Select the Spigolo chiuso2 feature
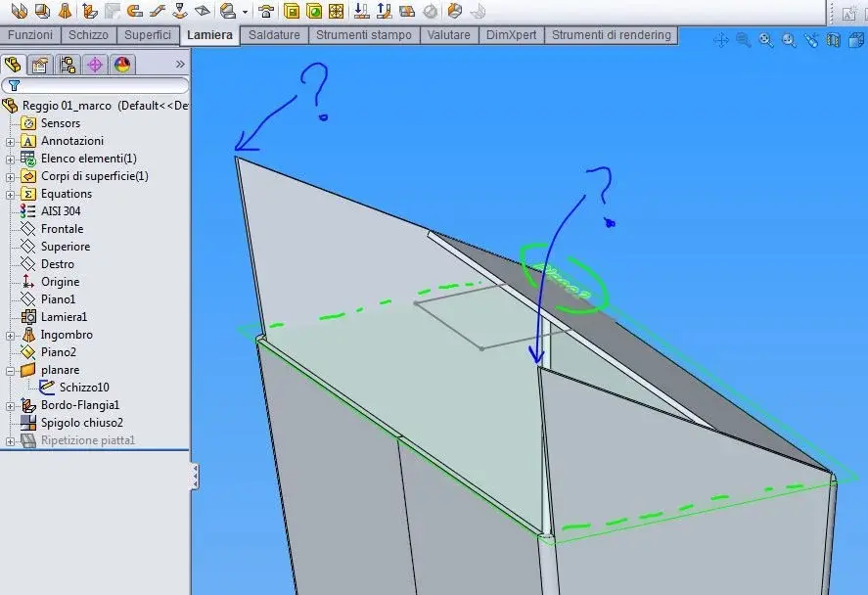 pos(72,423)
